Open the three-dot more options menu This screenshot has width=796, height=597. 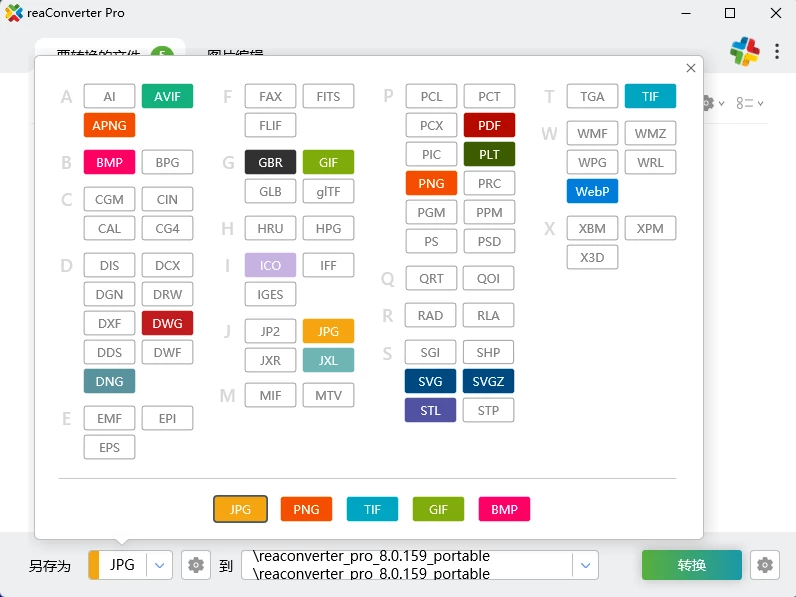[x=777, y=52]
